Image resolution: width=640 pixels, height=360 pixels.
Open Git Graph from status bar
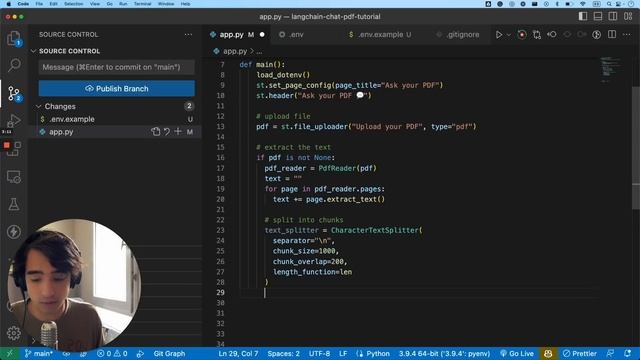point(169,353)
